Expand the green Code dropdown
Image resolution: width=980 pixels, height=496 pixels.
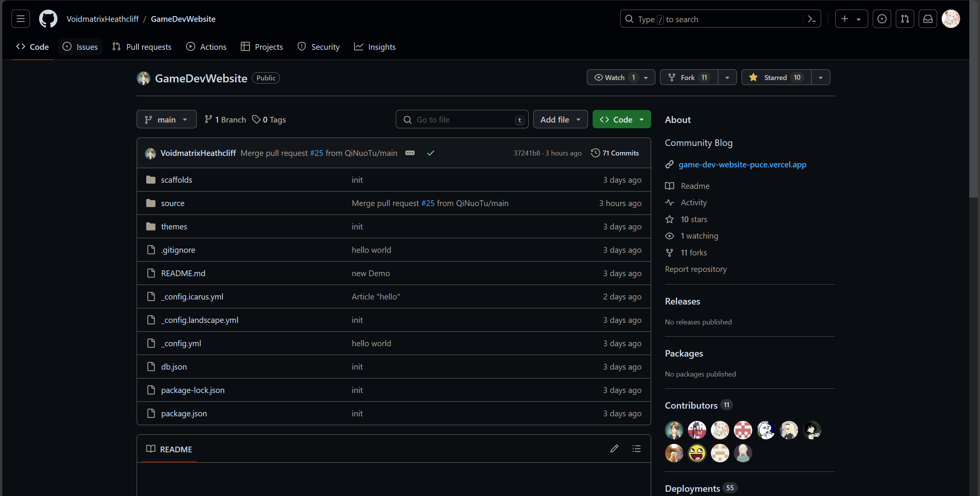click(622, 119)
